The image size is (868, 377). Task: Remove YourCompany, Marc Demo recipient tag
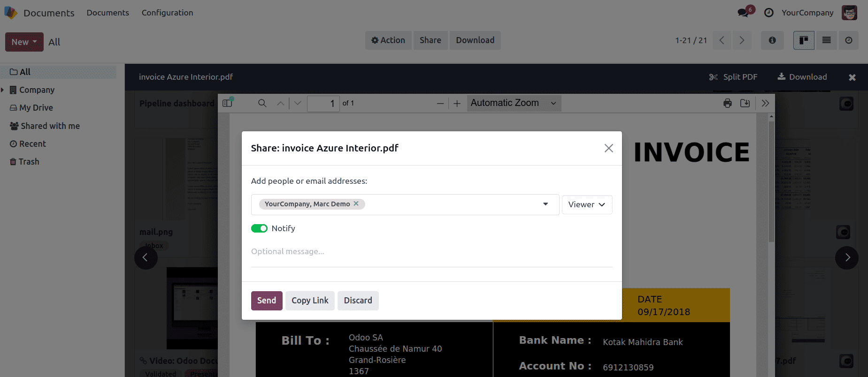pyautogui.click(x=356, y=204)
